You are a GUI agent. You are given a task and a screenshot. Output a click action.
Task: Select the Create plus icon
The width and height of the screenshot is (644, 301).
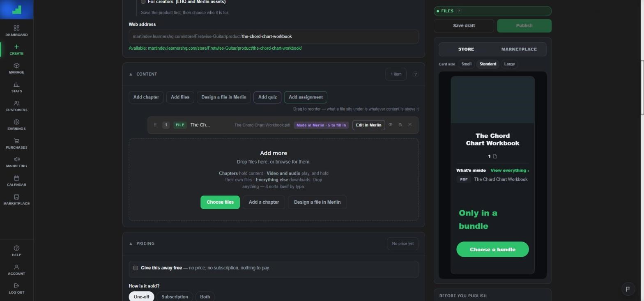(x=16, y=47)
